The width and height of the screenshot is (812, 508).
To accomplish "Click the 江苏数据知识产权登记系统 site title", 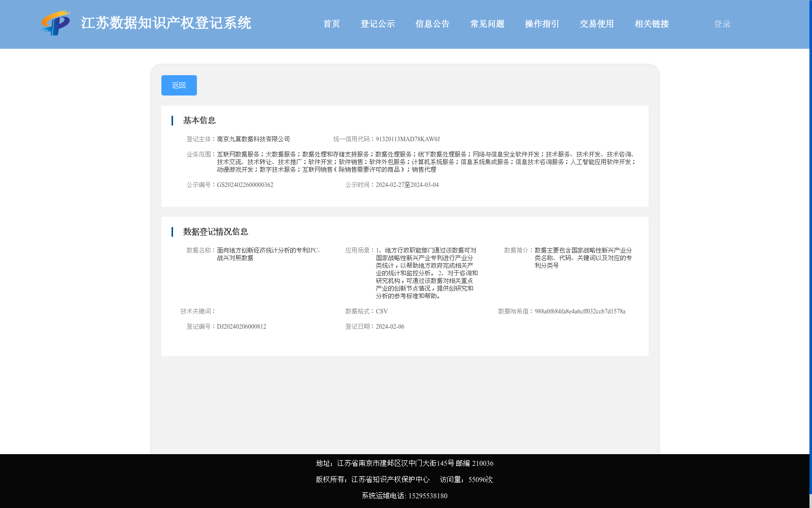I will (166, 23).
